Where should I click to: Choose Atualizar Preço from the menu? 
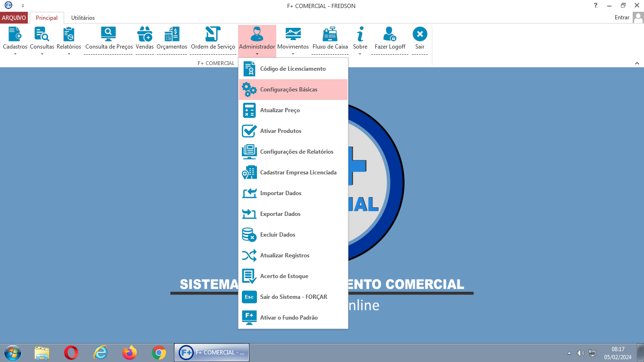point(293,110)
